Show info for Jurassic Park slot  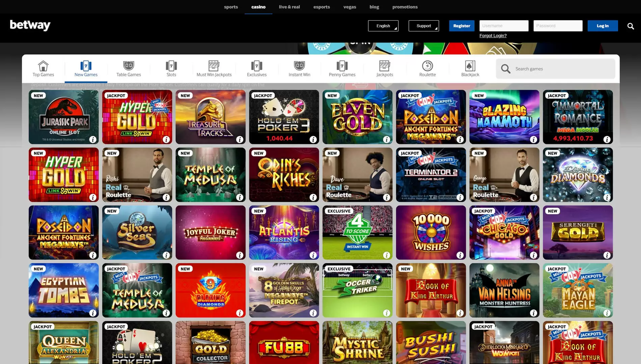point(93,139)
